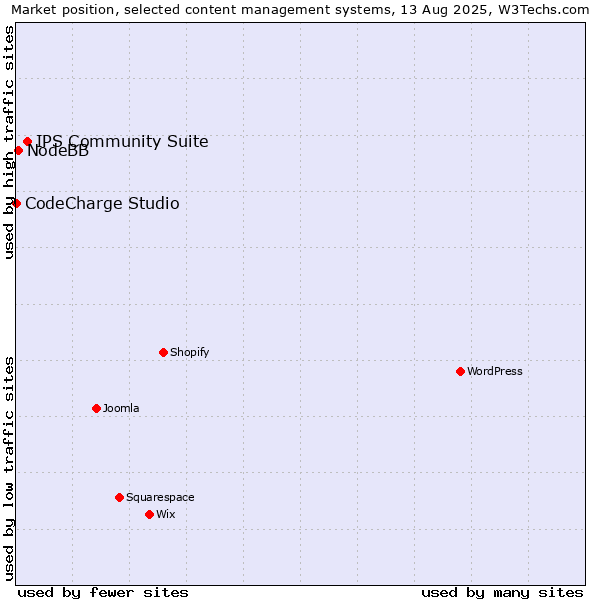Screen dimensions: 600x600
Task: Click the Squarespace data point
Action: (119, 497)
